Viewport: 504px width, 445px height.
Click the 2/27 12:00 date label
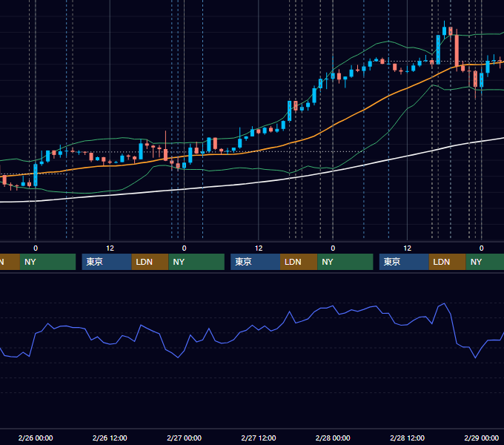(x=259, y=438)
